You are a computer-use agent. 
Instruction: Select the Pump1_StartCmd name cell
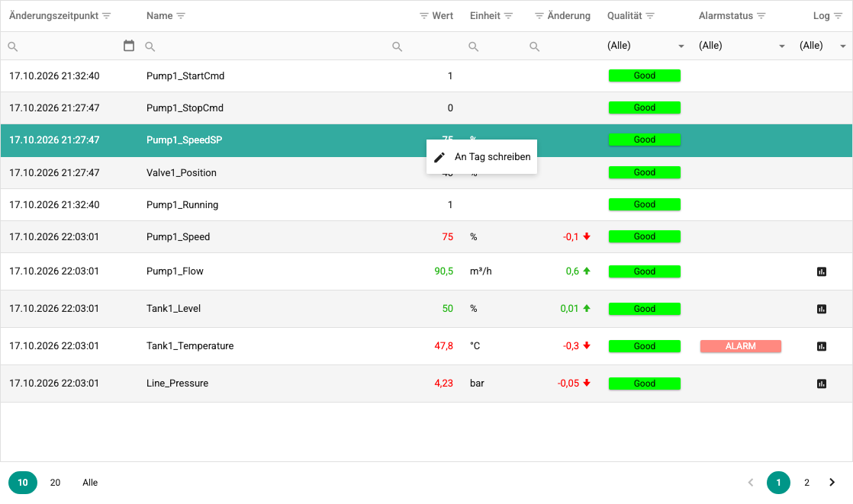pos(185,76)
